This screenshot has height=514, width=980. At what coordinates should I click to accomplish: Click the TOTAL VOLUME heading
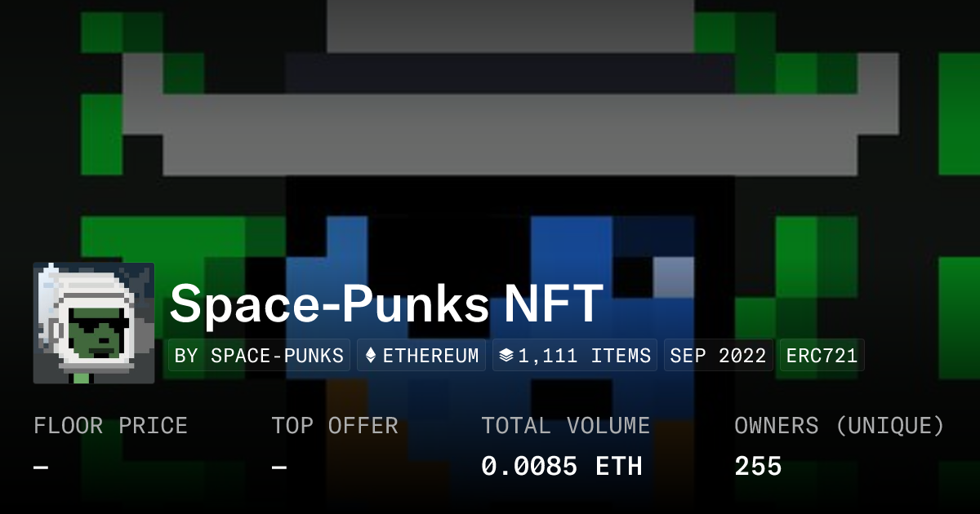coord(566,425)
